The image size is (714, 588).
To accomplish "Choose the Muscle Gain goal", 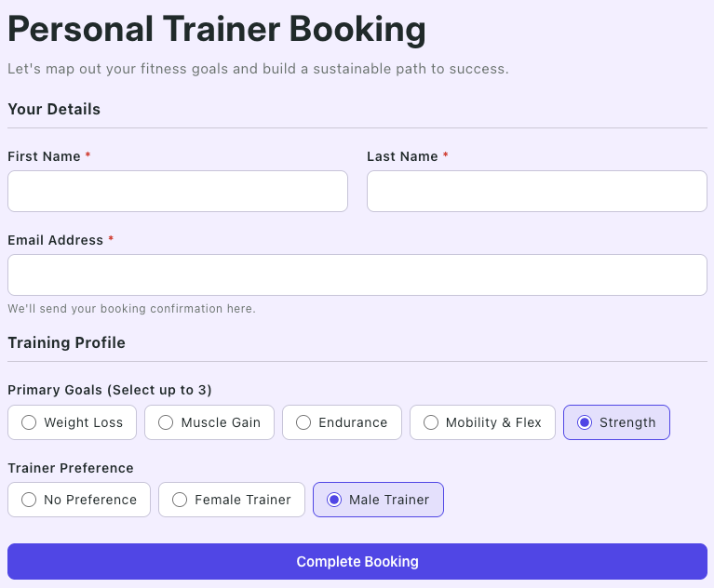I will tap(209, 422).
